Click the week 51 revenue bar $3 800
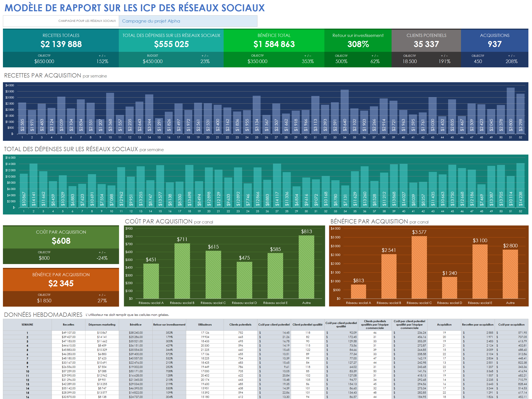532x399 pixels. point(511,111)
